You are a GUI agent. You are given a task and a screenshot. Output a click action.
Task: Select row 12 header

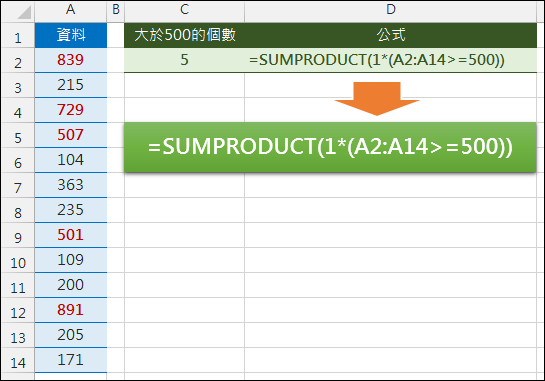pyautogui.click(x=18, y=311)
